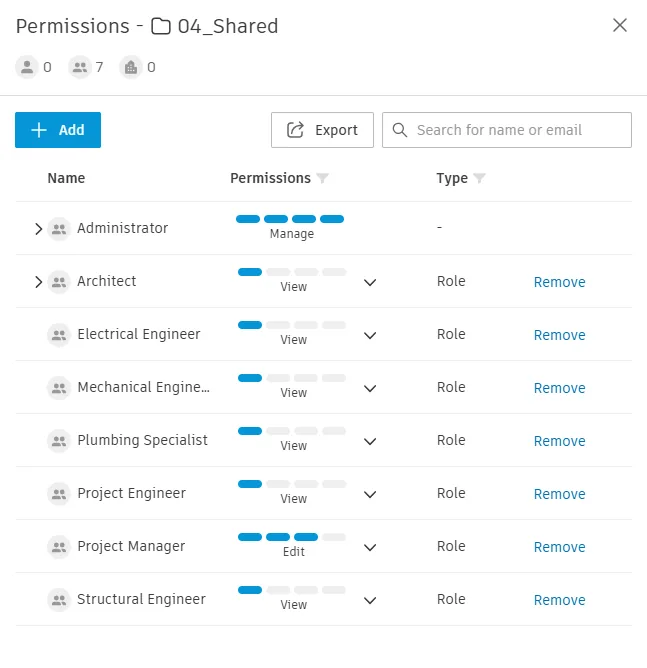Expand the Administrator row
The image size is (647, 668).
click(38, 229)
